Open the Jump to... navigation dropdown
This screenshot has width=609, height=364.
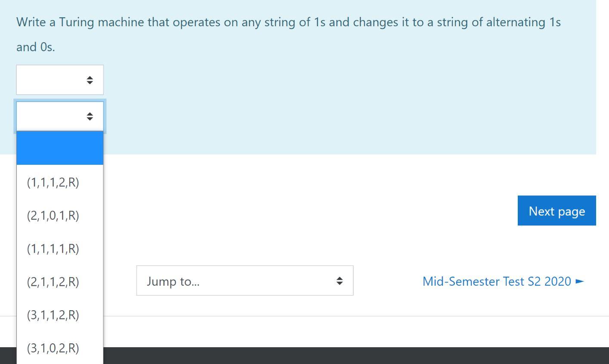244,281
